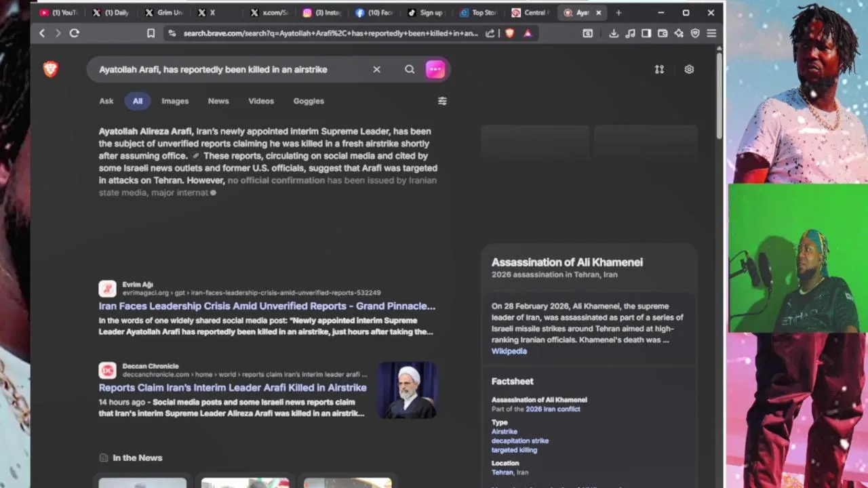The height and width of the screenshot is (488, 868).
Task: Switch to the Top Stories tab
Action: pos(478,12)
